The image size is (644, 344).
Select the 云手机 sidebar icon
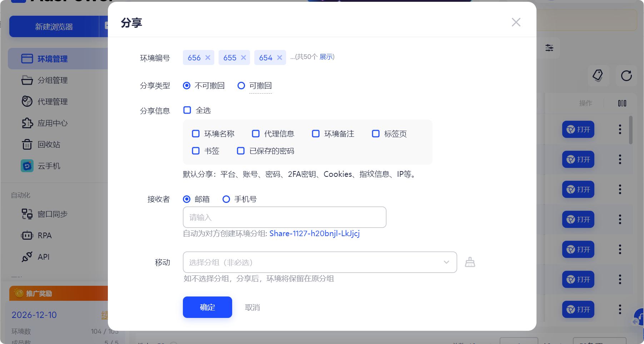pyautogui.click(x=27, y=165)
